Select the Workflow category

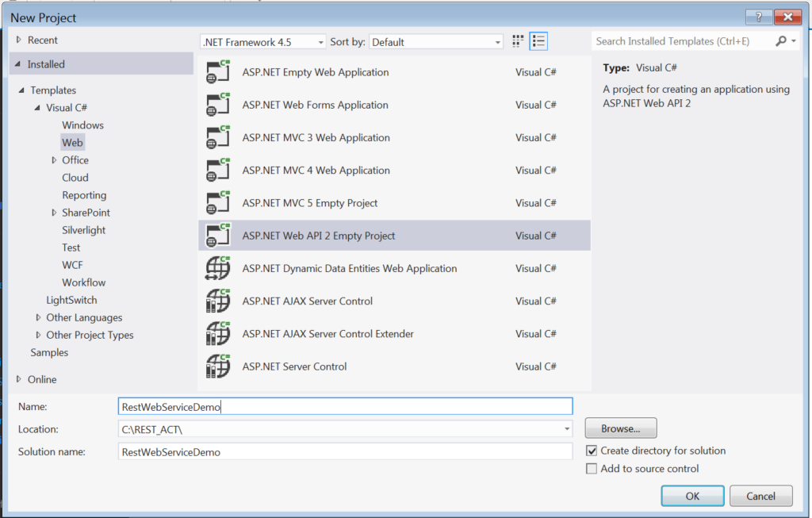click(83, 282)
